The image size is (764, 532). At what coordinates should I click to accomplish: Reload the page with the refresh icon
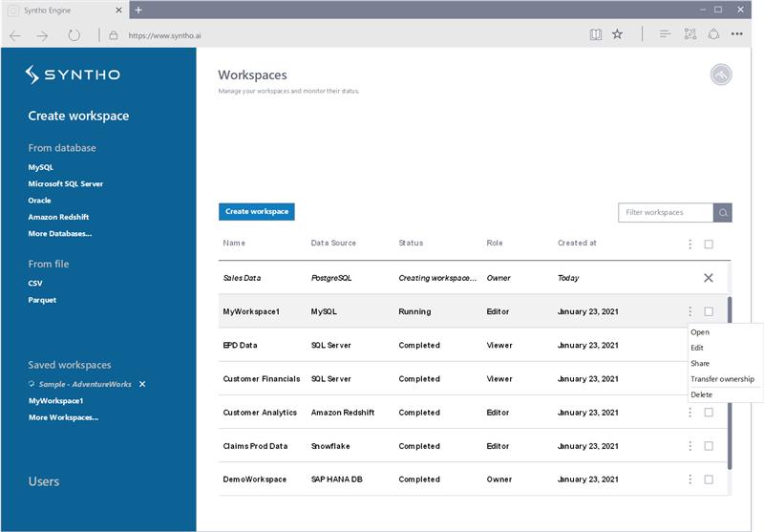(x=74, y=35)
